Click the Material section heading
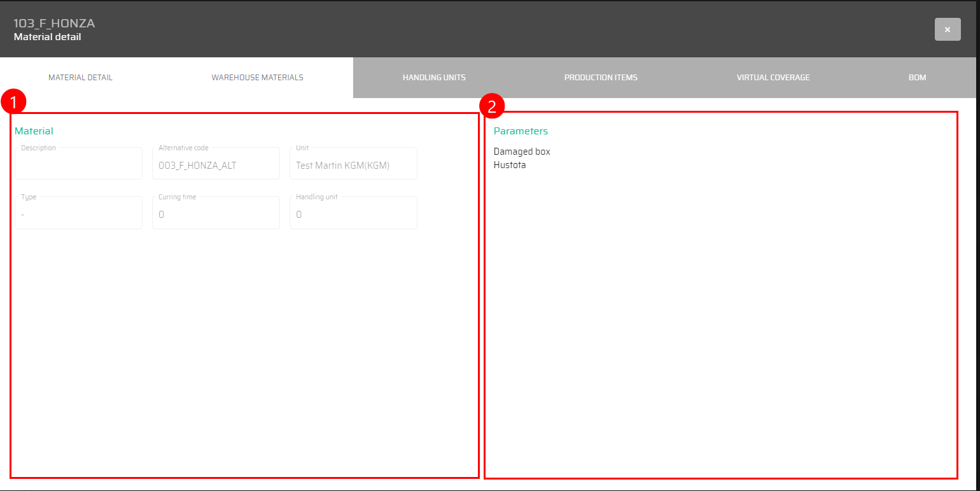Viewport: 980px width, 491px height. pos(34,131)
